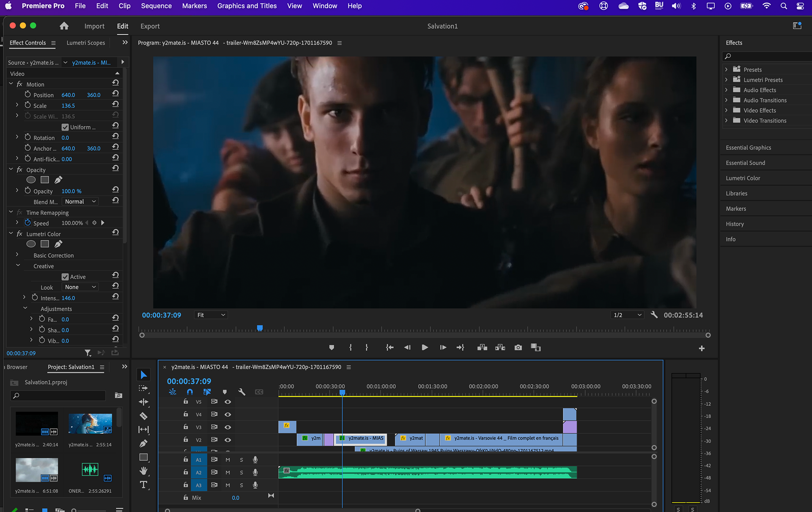Click the Opacity 100.0 % value
The height and width of the screenshot is (512, 812).
pyautogui.click(x=71, y=191)
